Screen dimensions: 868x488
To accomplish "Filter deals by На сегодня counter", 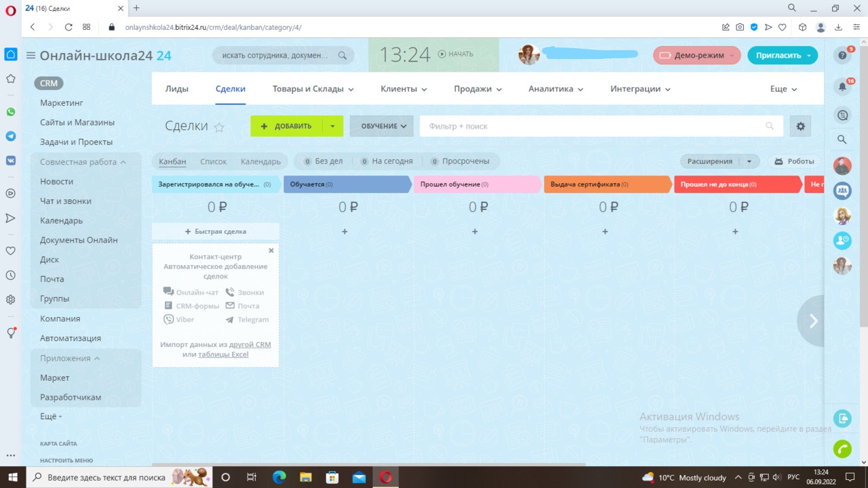I will pos(386,161).
